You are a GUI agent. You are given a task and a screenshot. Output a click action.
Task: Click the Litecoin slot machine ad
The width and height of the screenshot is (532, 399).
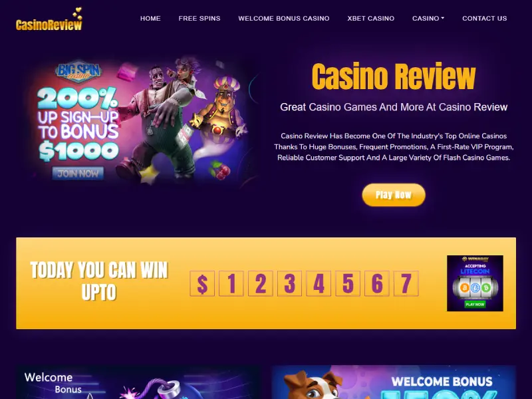[475, 283]
